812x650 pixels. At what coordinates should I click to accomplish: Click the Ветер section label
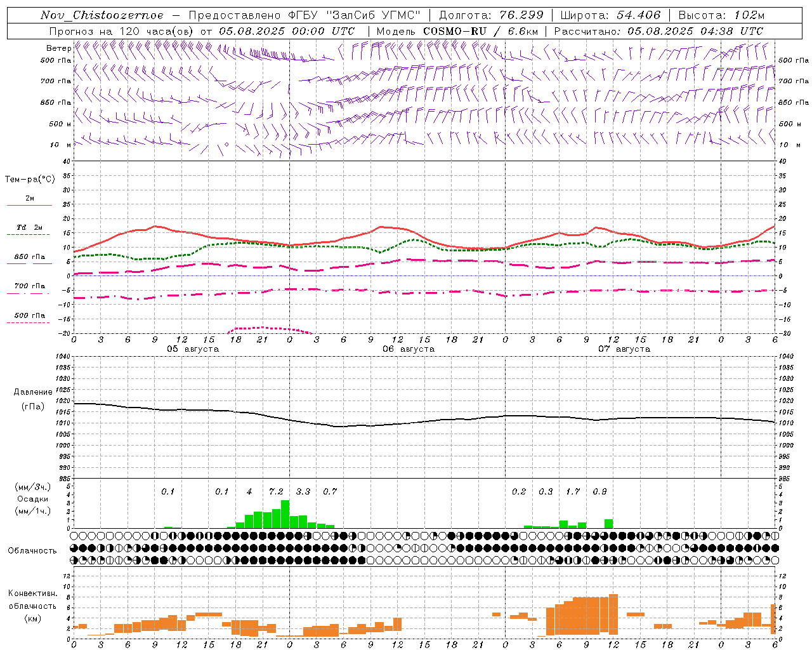[58, 48]
